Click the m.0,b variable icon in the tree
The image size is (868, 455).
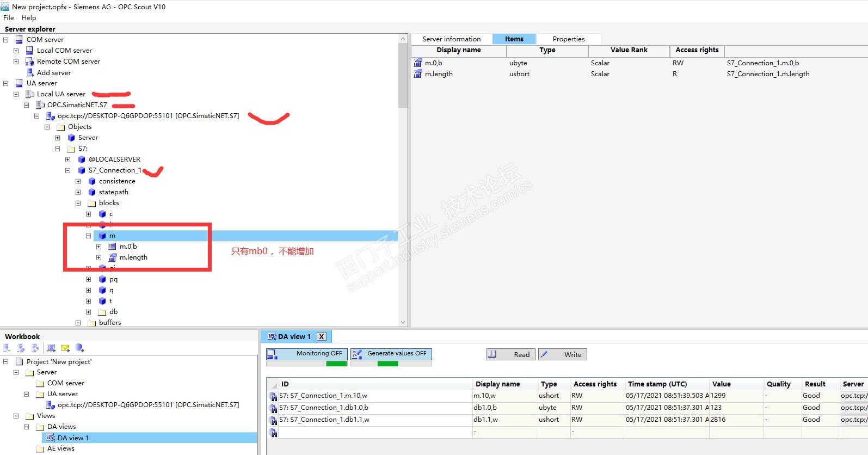click(113, 247)
